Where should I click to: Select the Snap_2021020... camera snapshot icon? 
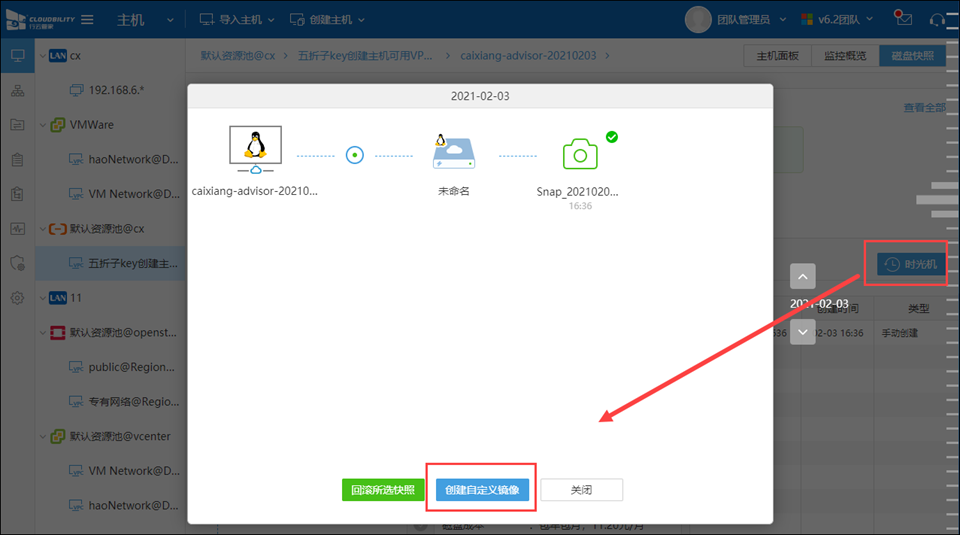pyautogui.click(x=580, y=154)
